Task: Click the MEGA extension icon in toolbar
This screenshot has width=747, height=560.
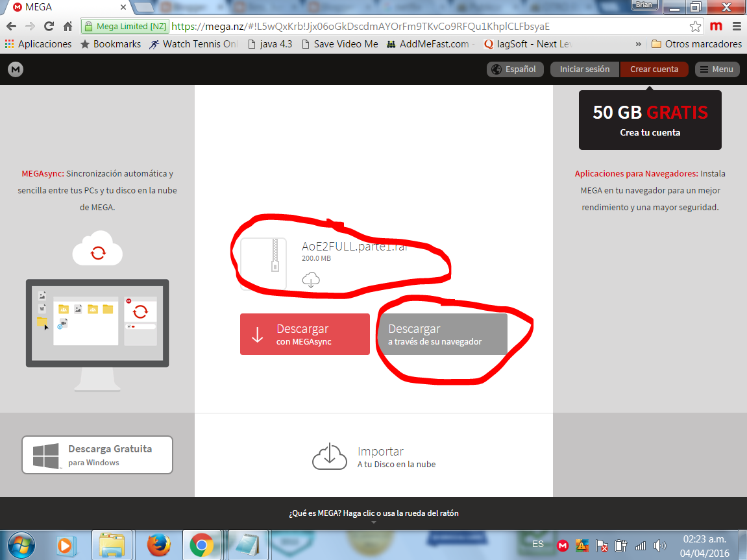Action: point(716,27)
